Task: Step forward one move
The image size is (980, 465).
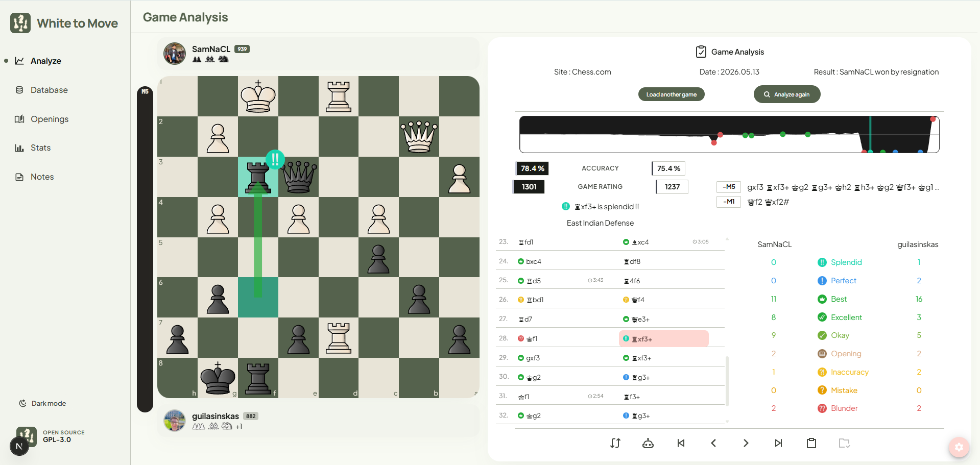Action: [x=746, y=443]
